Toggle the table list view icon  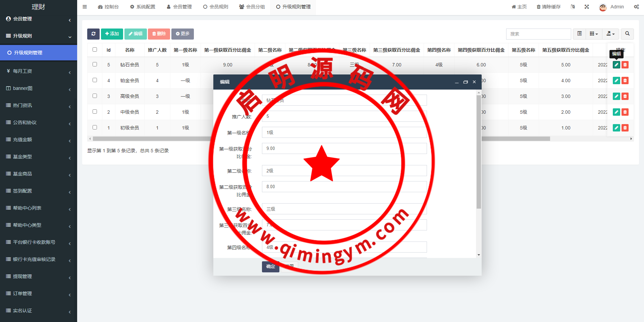point(579,34)
